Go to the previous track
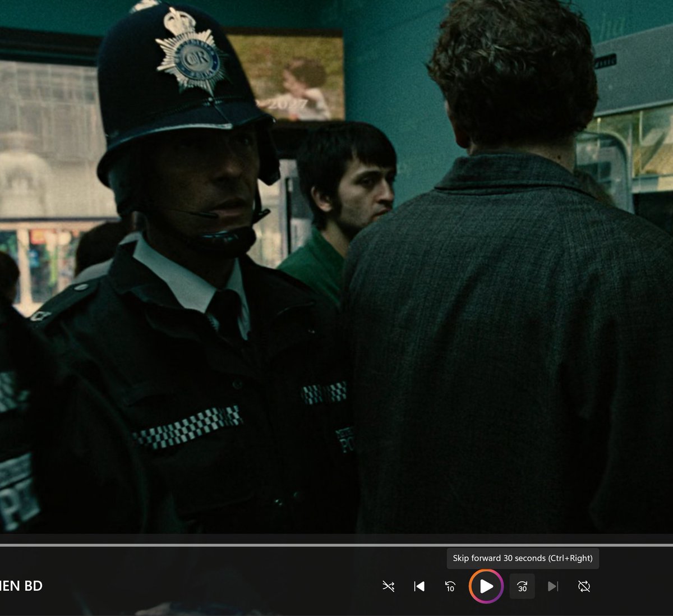This screenshot has width=673, height=616. (x=419, y=586)
